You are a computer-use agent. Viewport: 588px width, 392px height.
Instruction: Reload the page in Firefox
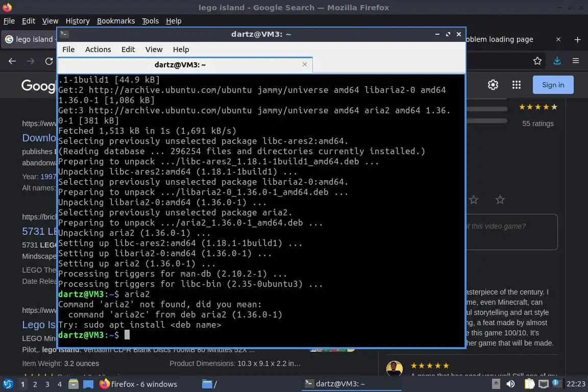pos(49,61)
